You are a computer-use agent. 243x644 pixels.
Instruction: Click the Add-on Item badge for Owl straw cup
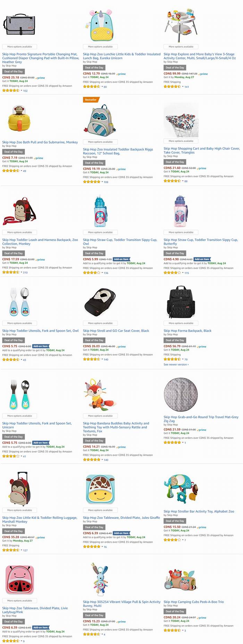(121, 259)
